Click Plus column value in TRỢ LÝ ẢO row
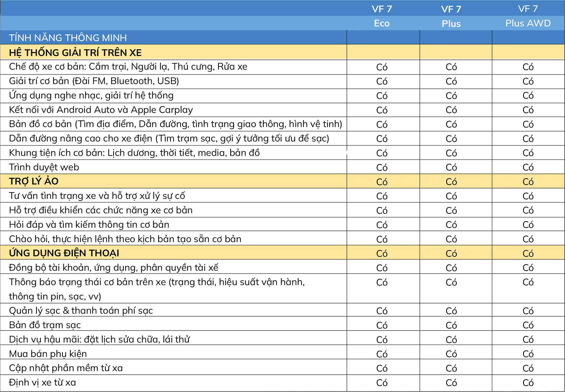Screen dimensions: 565x392 click(451, 182)
